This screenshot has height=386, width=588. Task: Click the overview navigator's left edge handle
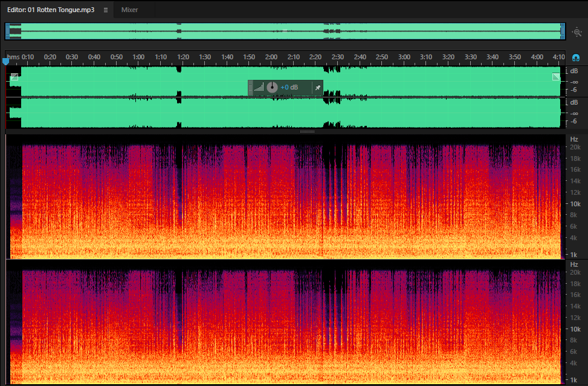tap(7, 31)
